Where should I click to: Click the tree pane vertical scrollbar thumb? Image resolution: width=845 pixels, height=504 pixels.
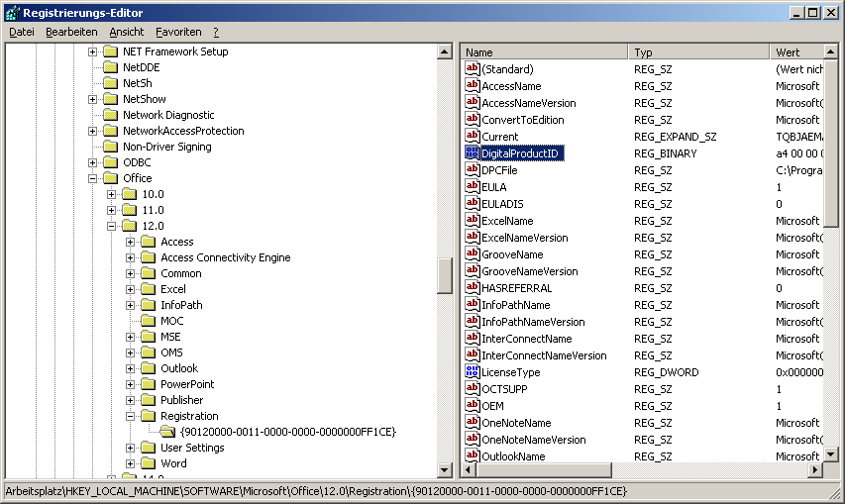pos(445,275)
